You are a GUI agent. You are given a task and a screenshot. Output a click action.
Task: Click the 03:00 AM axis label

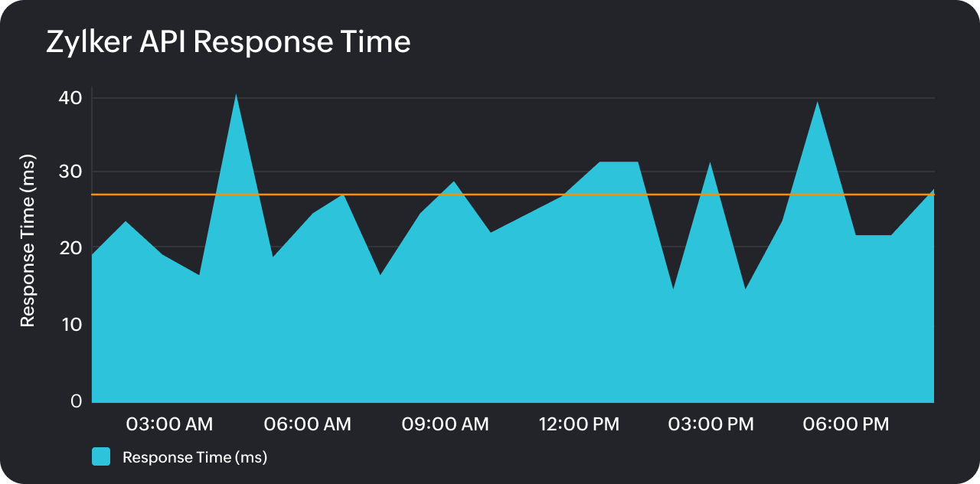[x=169, y=424]
